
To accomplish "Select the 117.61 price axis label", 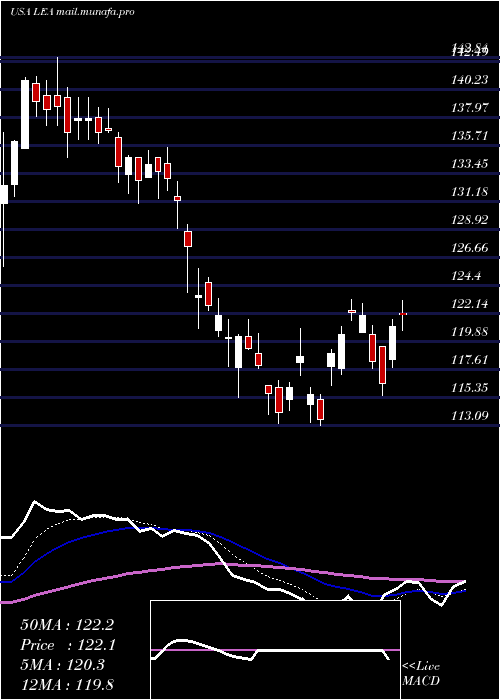I will [469, 360].
